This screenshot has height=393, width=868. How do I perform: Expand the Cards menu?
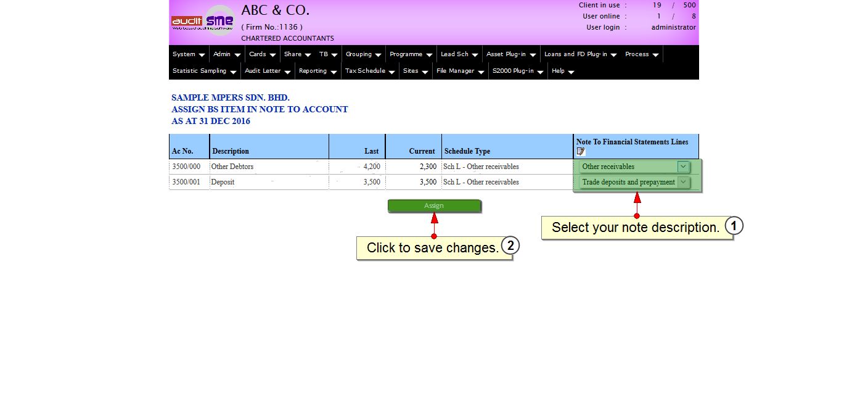click(x=262, y=54)
